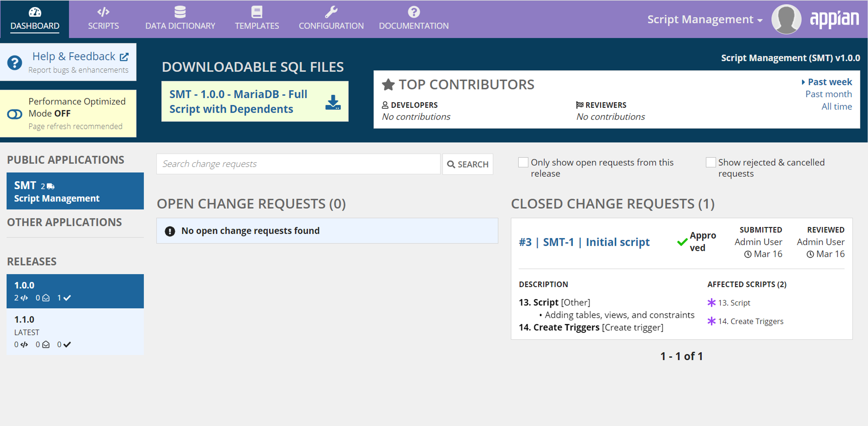
Task: Check Show rejected & cancelled requests
Action: point(711,162)
